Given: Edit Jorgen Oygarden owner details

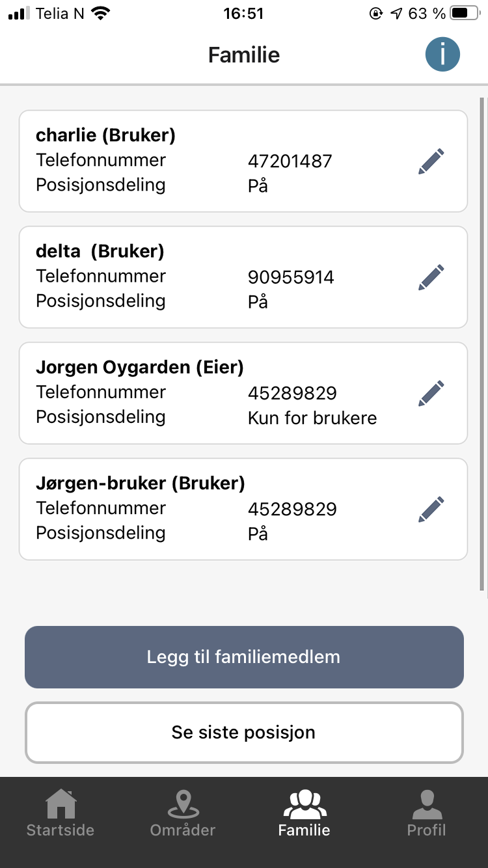Looking at the screenshot, I should tap(431, 393).
